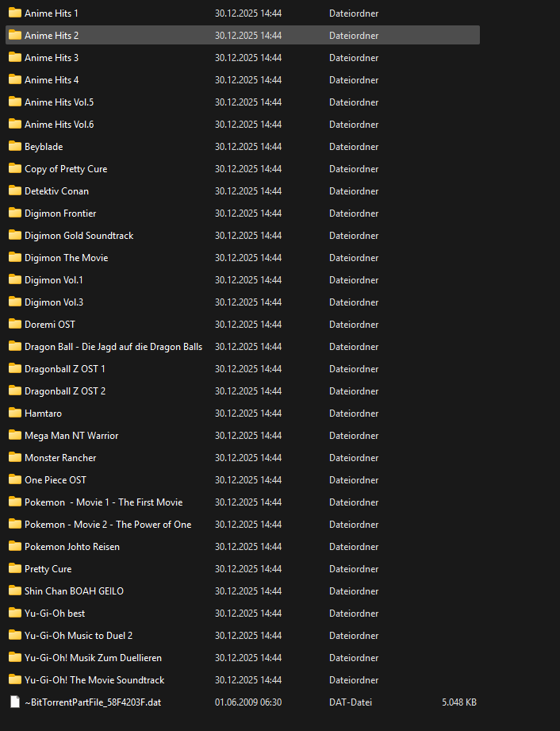Select the One Piece OST folder icon
This screenshot has width=560, height=731.
coord(15,479)
